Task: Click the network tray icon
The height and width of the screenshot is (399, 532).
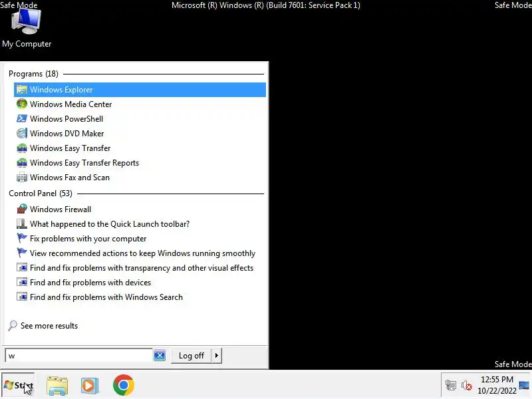Action: (451, 386)
